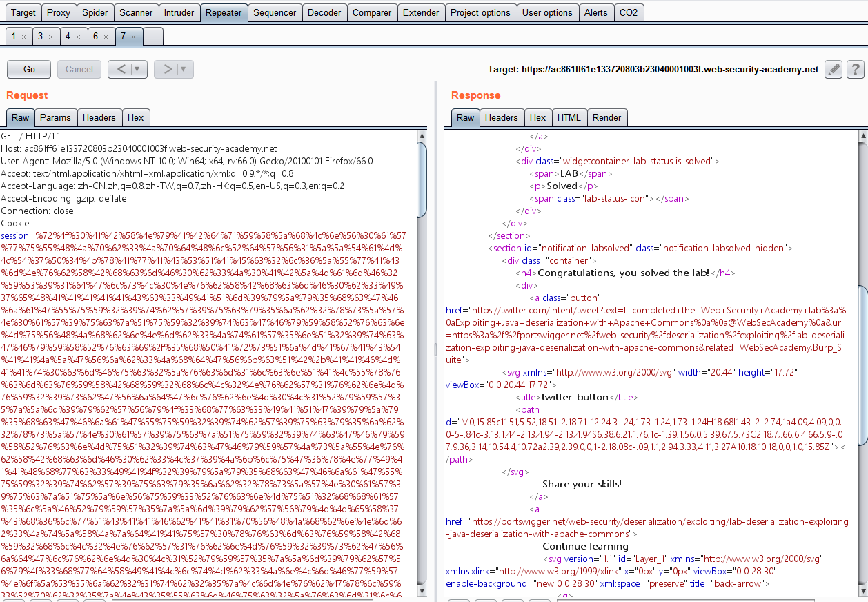Close Repeater tab 4

(77, 37)
